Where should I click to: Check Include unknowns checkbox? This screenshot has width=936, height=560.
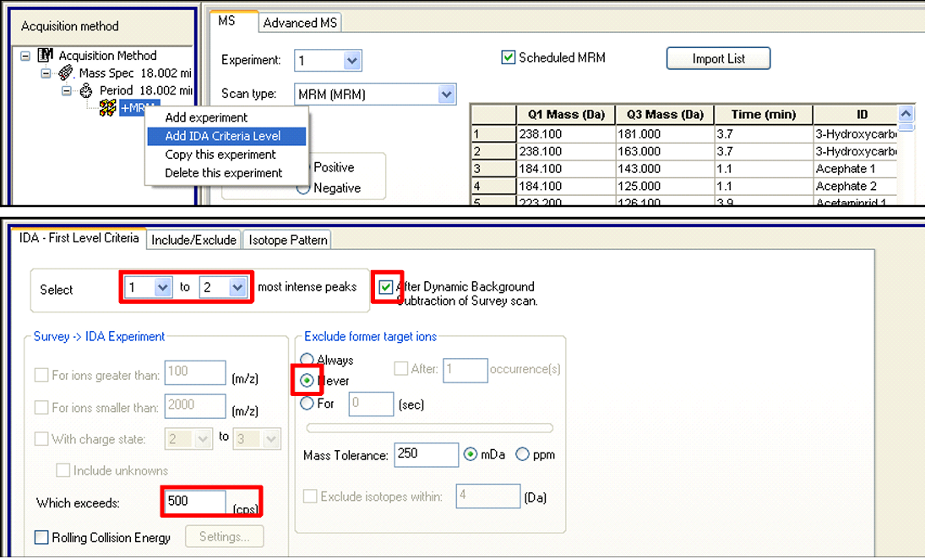point(63,470)
